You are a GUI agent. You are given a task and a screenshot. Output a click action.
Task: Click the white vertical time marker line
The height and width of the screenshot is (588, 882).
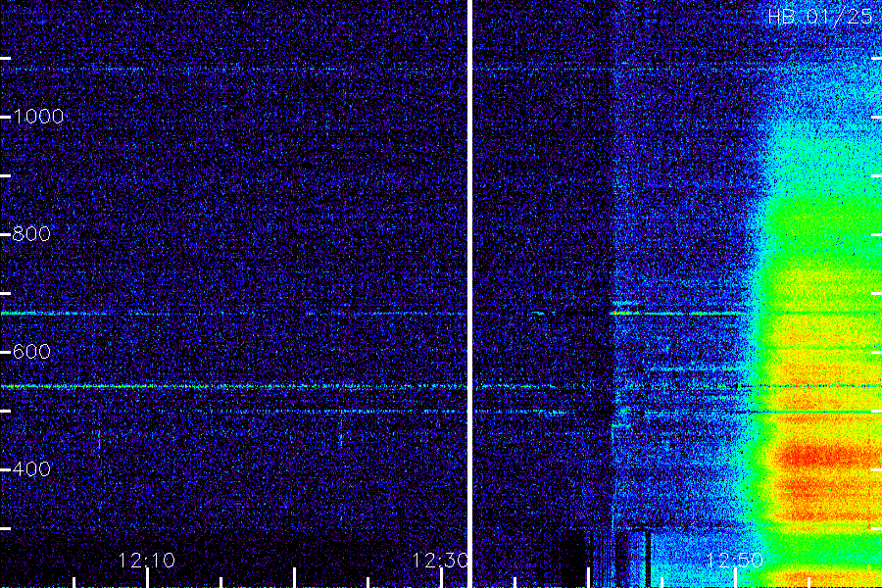point(469,294)
